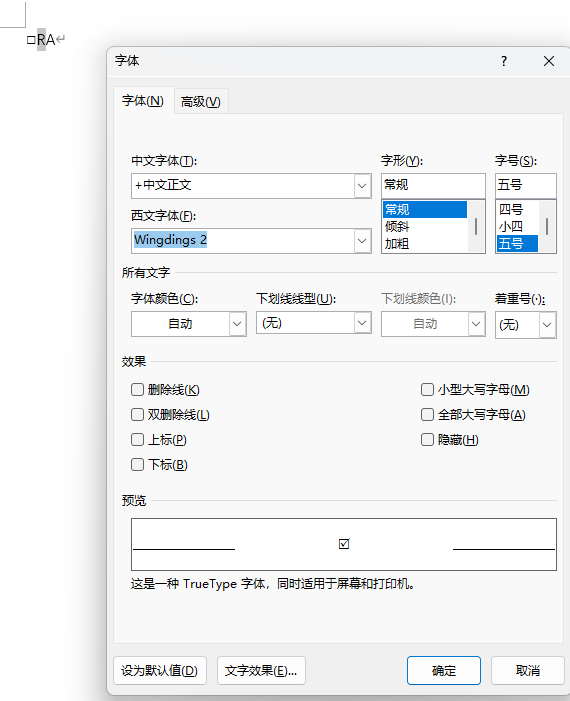Click the 字号 input showing 五号
This screenshot has width=570, height=701.
525,186
